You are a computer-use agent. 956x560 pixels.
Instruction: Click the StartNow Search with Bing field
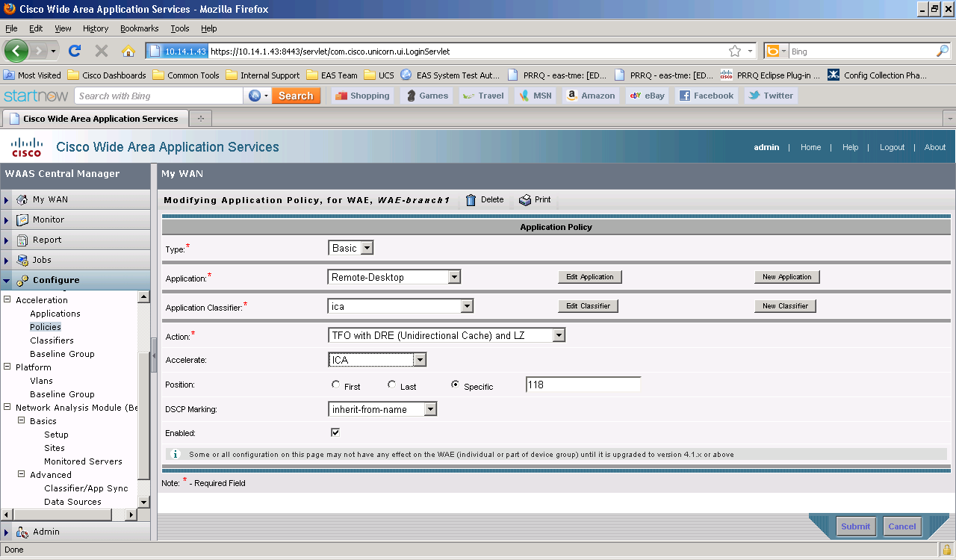[x=159, y=96]
